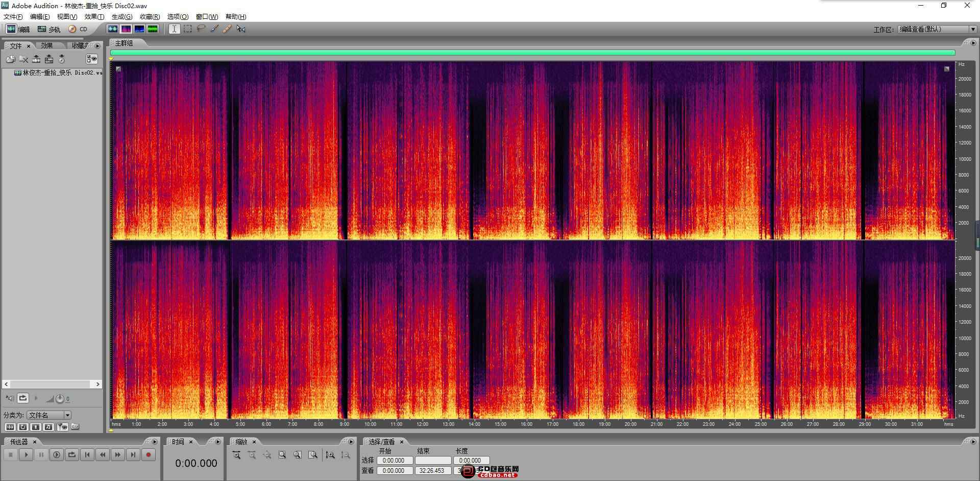Click the red Record button
This screenshot has width=980, height=481.
click(x=149, y=454)
